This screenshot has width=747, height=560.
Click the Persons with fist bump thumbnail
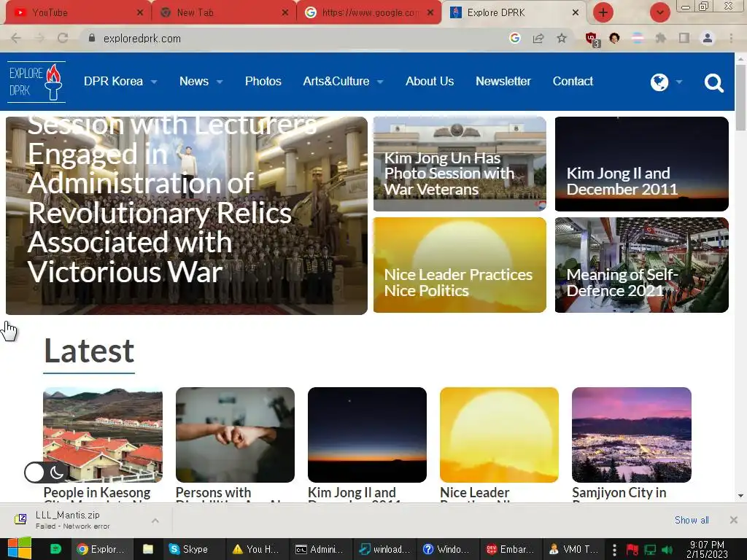click(x=235, y=435)
